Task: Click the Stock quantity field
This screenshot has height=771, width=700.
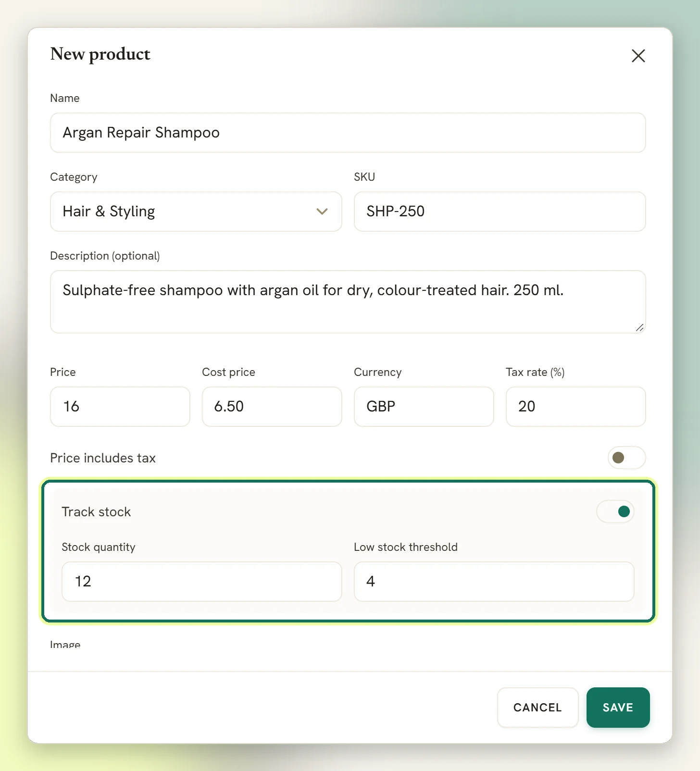Action: pos(202,582)
